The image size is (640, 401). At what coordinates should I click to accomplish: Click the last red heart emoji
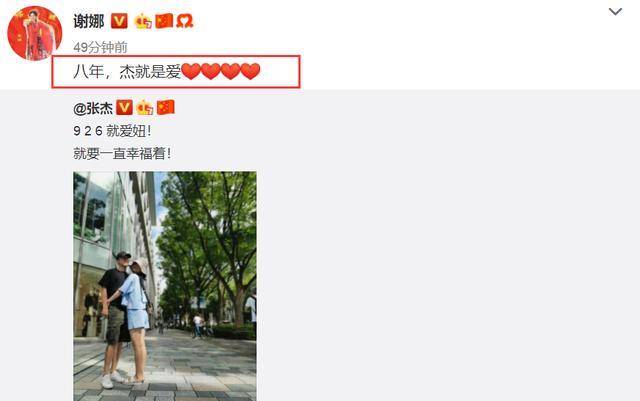pyautogui.click(x=250, y=71)
